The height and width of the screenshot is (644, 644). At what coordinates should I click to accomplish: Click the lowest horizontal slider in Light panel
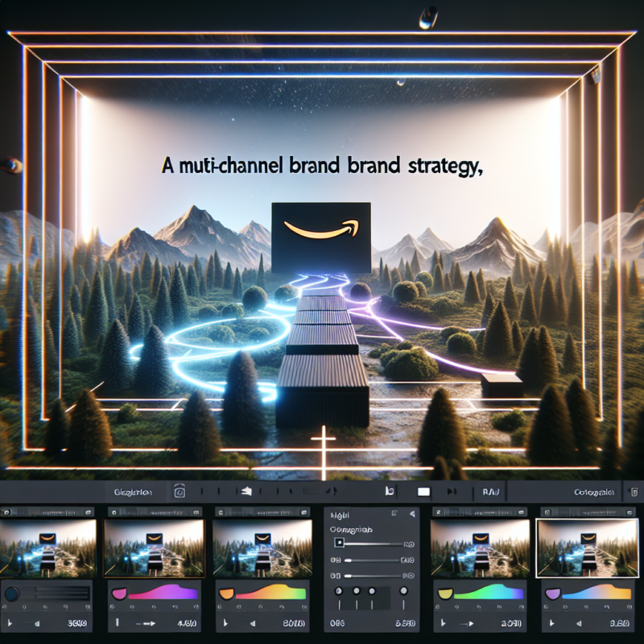(x=372, y=576)
